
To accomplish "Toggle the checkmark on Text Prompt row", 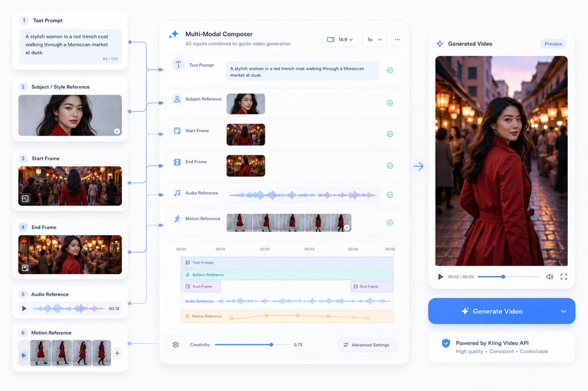I will [x=390, y=70].
